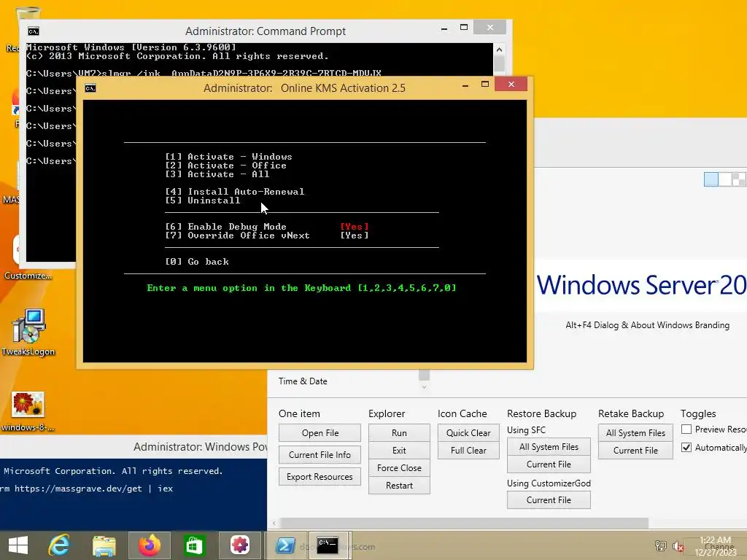Click Quick Clear icon cache
This screenshot has width=747, height=560.
(x=468, y=433)
